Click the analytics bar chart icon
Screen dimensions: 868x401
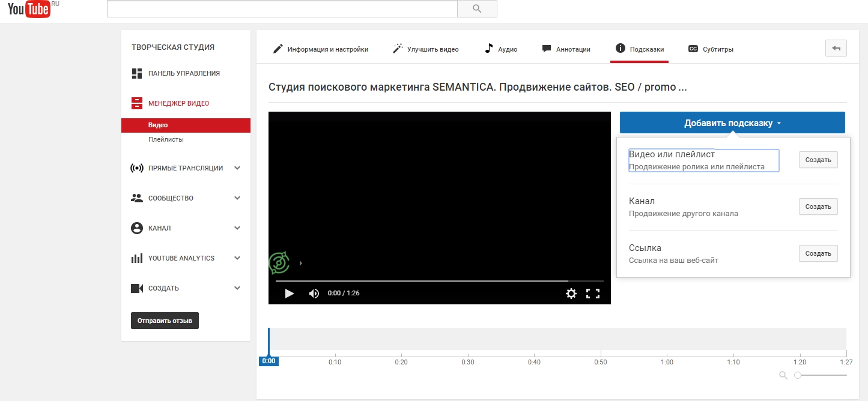click(x=136, y=258)
